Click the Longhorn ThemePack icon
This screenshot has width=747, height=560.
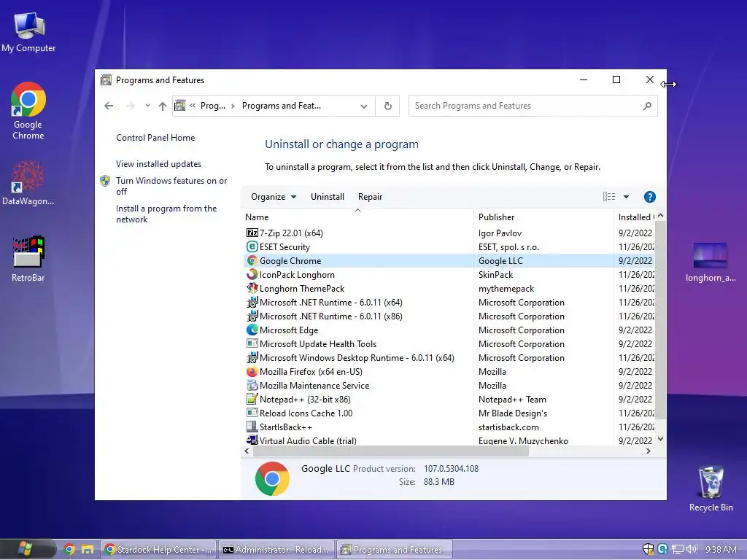pyautogui.click(x=252, y=288)
